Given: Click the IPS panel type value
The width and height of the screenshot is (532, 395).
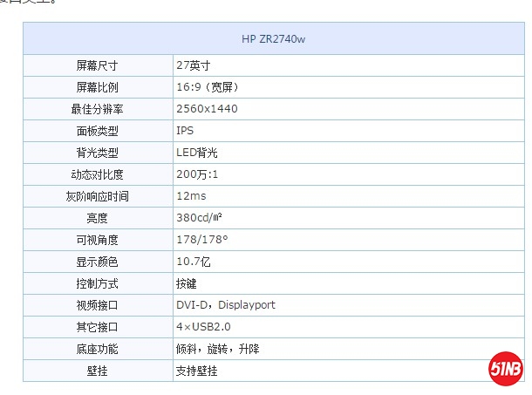Looking at the screenshot, I should coord(185,131).
